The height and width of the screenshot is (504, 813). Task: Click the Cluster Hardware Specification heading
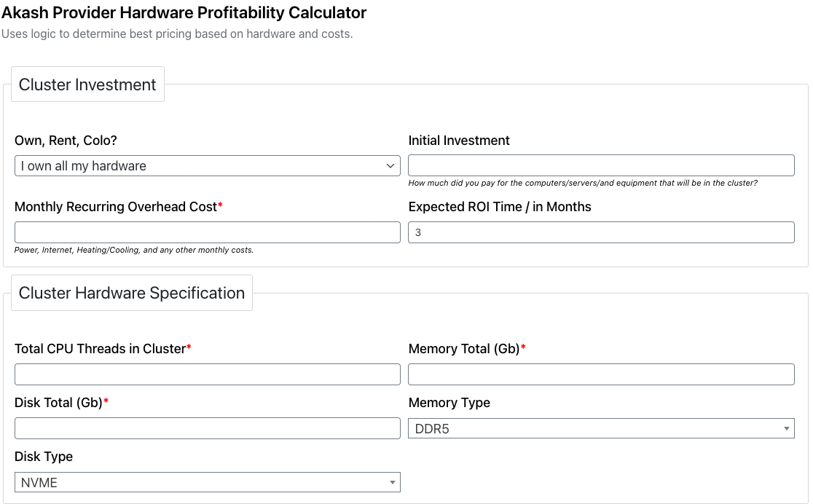[x=132, y=293]
